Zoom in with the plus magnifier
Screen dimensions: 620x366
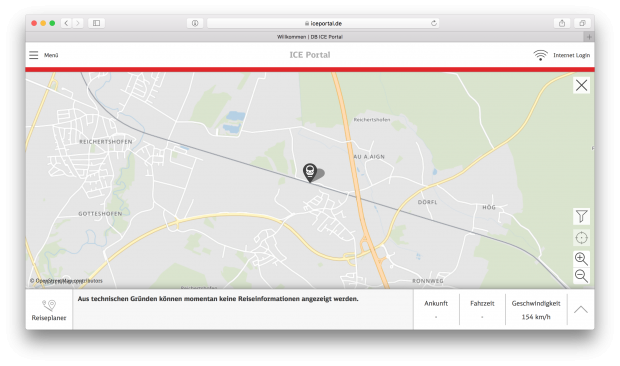[581, 258]
